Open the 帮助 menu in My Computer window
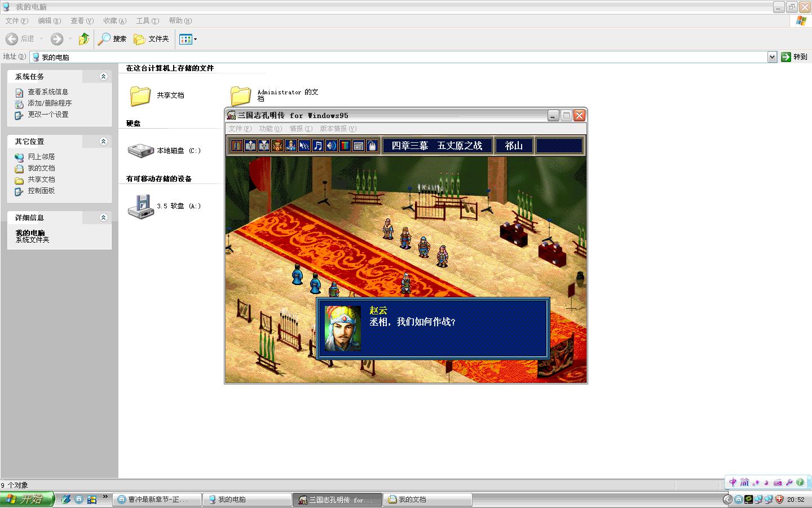The image size is (812, 508). pos(180,21)
